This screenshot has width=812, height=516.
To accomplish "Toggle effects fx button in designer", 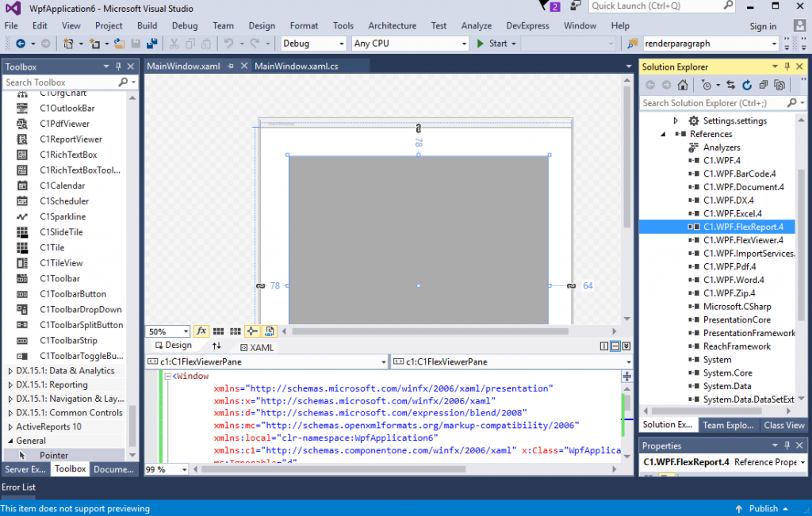I will [x=201, y=331].
